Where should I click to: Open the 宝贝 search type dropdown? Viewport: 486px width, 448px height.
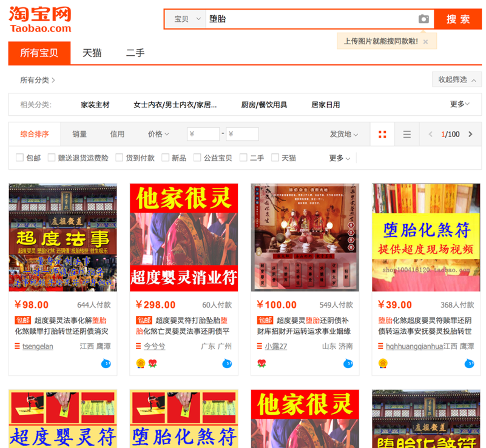(185, 19)
